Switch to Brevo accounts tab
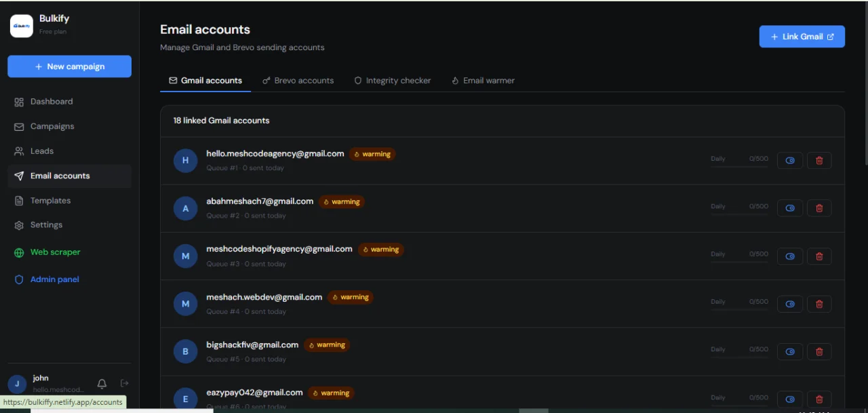 point(298,80)
